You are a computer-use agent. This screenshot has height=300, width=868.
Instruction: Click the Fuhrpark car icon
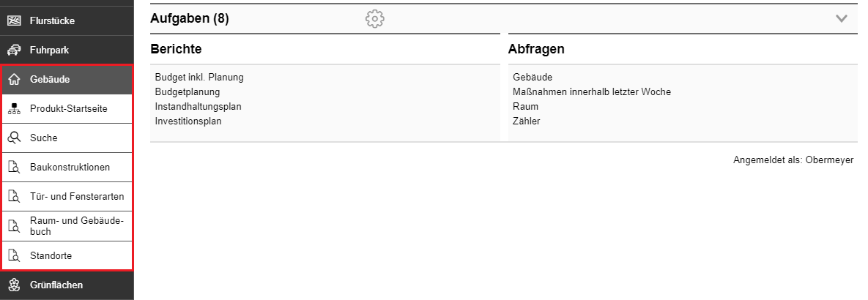click(x=14, y=50)
